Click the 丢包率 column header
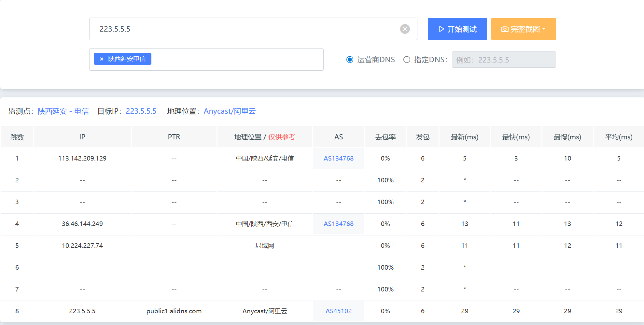This screenshot has width=644, height=325. [x=385, y=137]
